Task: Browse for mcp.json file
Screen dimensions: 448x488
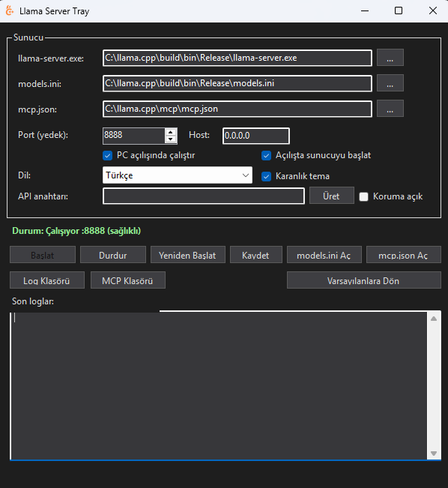Action: tap(390, 109)
